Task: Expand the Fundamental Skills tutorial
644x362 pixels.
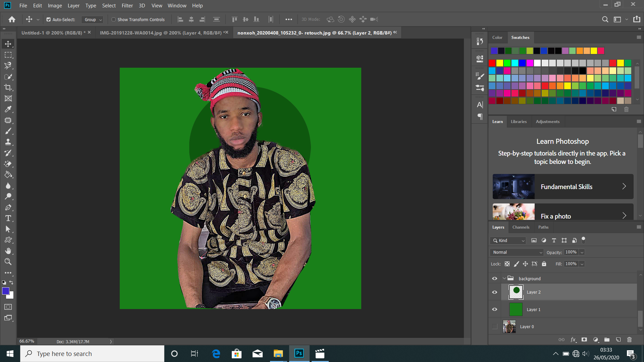Action: (x=563, y=186)
